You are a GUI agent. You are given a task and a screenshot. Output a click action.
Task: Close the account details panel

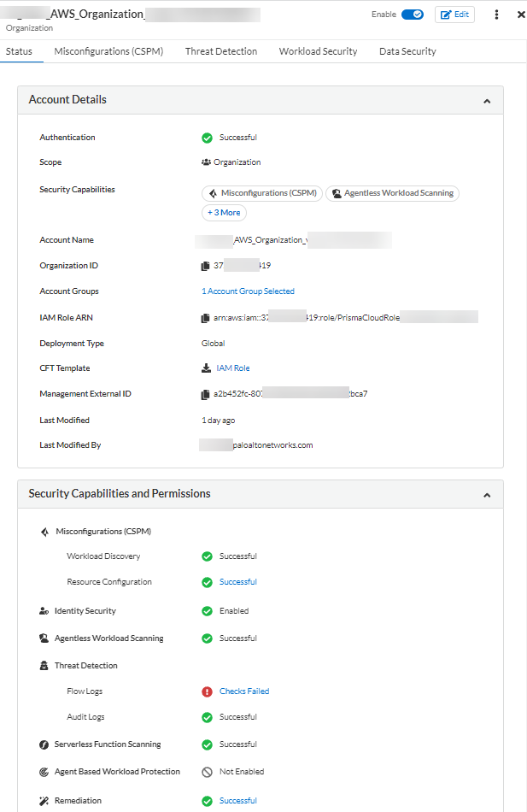click(521, 15)
